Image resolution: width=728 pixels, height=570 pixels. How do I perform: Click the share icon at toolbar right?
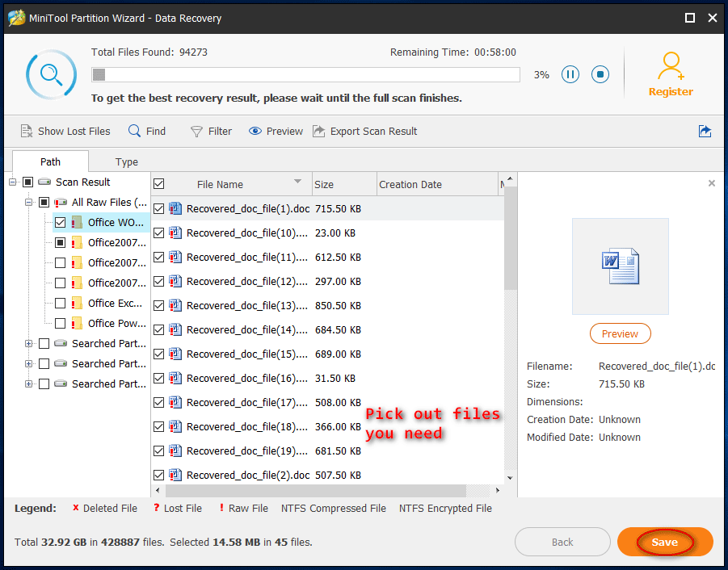tap(705, 131)
